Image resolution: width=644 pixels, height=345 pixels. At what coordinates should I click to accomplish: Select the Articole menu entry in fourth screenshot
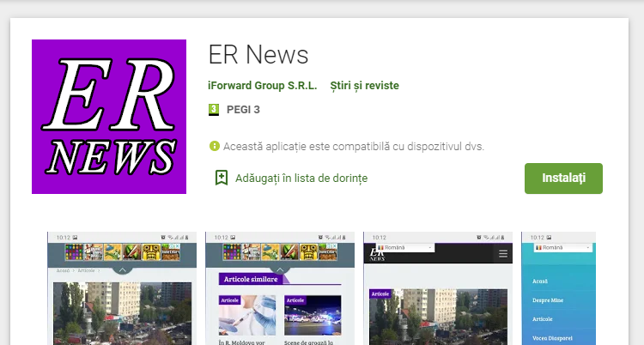click(x=543, y=318)
